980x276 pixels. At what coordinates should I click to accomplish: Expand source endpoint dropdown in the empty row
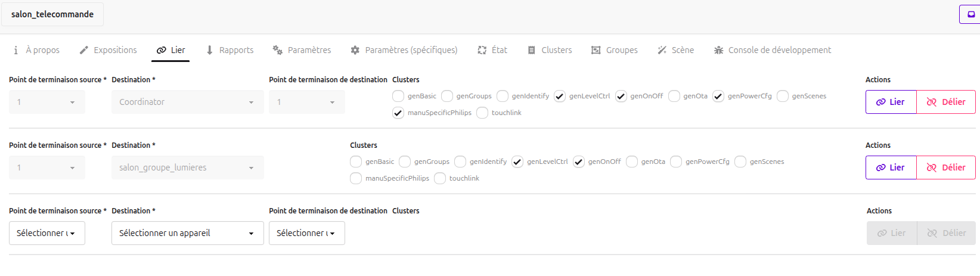click(46, 233)
